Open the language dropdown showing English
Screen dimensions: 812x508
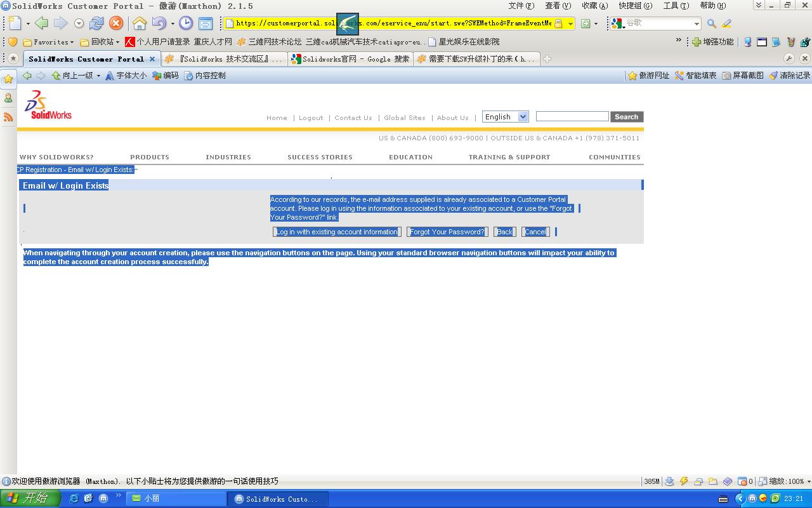pos(506,117)
